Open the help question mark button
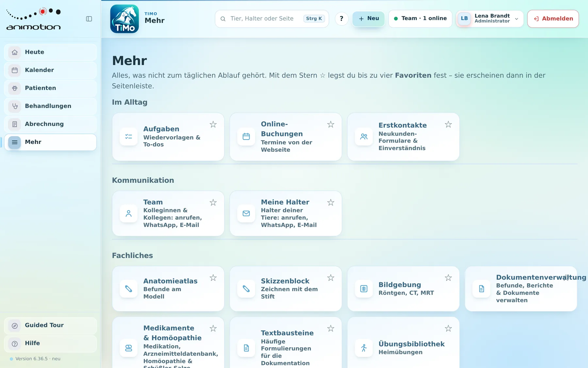The height and width of the screenshot is (368, 588). [x=341, y=19]
